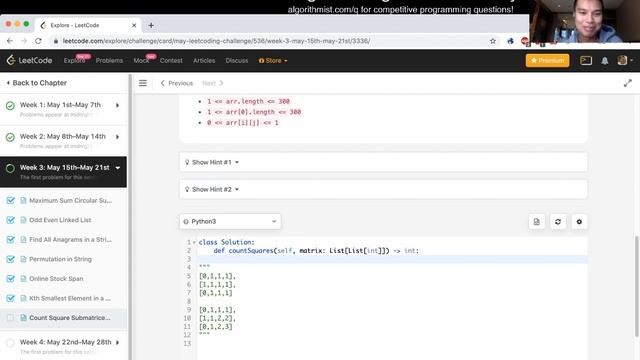Go to Previous problem
Viewport: 640px width, 360px height.
coord(177,83)
